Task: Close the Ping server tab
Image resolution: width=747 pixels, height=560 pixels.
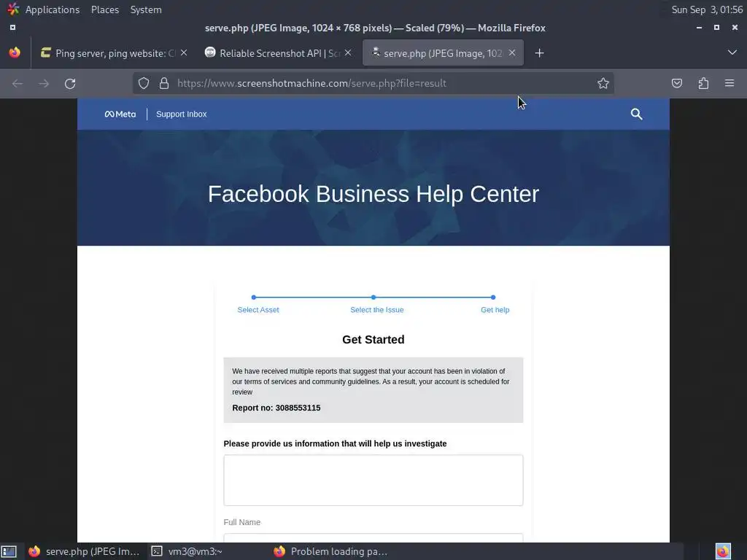Action: [184, 52]
